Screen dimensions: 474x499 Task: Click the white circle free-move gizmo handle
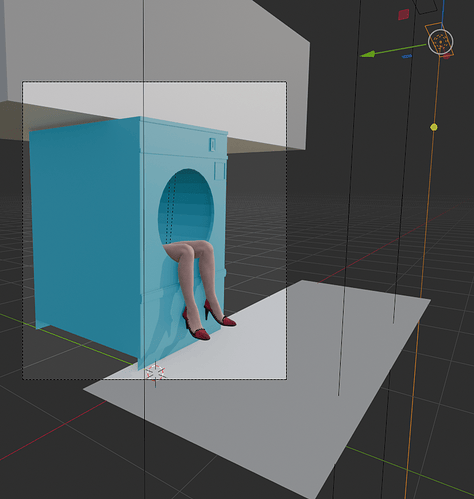pos(441,42)
